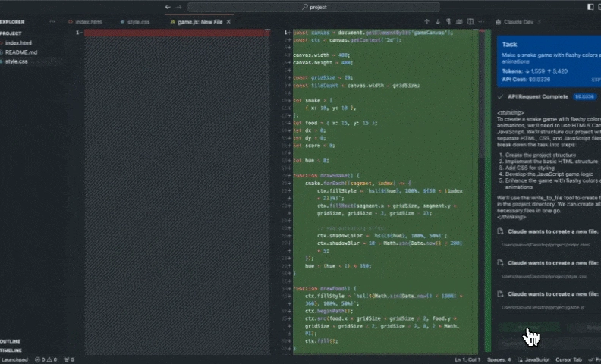
Task: Go back with the left navigation arrow
Action: pos(168,6)
